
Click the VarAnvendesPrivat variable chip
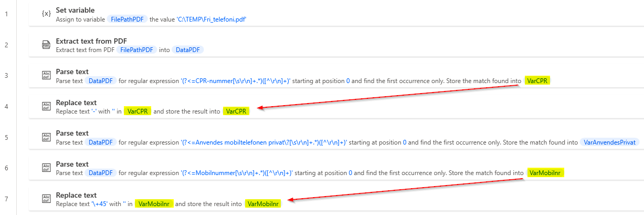(609, 142)
